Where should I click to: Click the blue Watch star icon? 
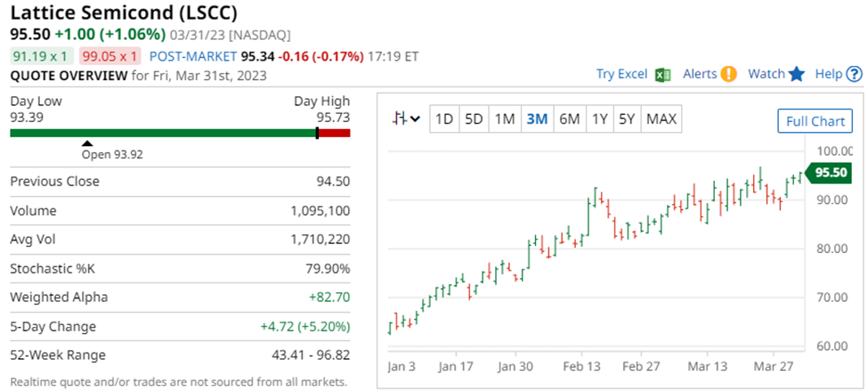pos(797,74)
